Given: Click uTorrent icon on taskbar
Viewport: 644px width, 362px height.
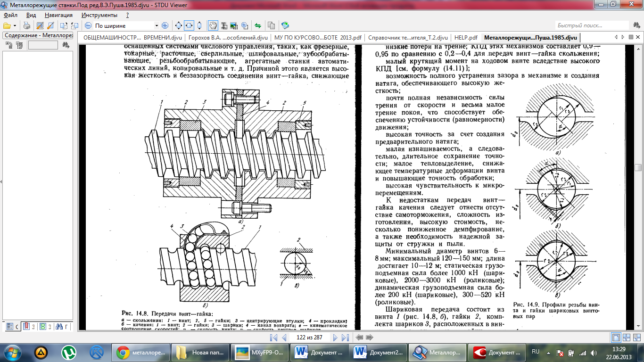Looking at the screenshot, I should (x=69, y=352).
